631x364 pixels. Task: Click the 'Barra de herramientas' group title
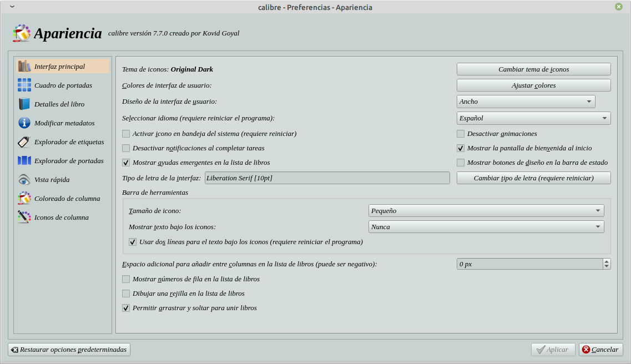click(155, 192)
